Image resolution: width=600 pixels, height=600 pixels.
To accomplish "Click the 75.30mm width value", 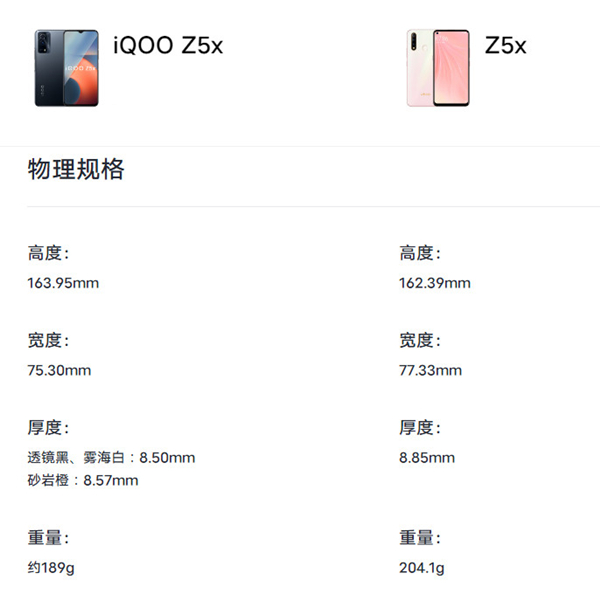I will click(x=59, y=370).
